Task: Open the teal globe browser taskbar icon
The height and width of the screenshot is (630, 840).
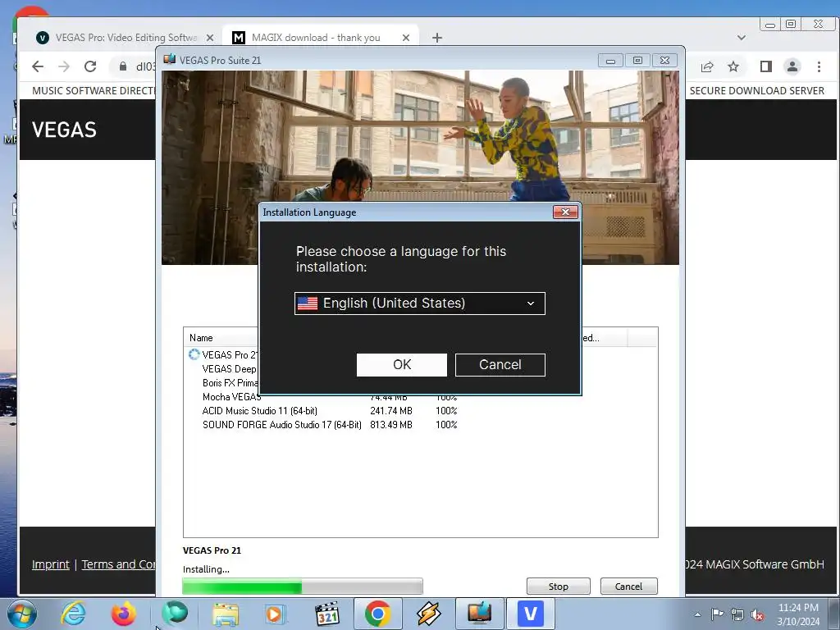Action: [175, 614]
